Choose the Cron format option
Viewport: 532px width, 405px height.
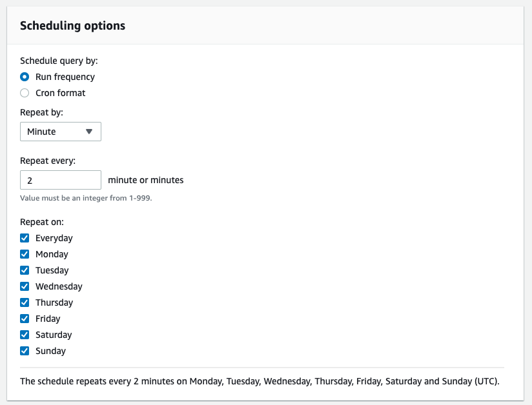[x=25, y=93]
